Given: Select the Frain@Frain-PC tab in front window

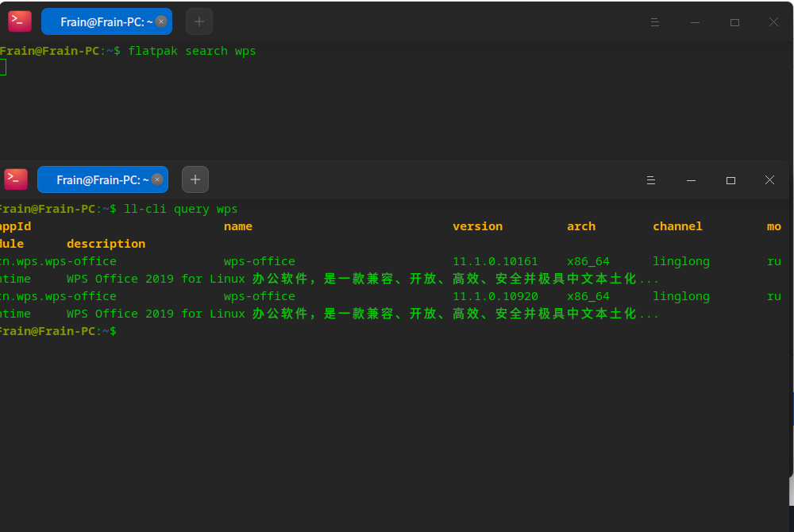Looking at the screenshot, I should [x=102, y=179].
